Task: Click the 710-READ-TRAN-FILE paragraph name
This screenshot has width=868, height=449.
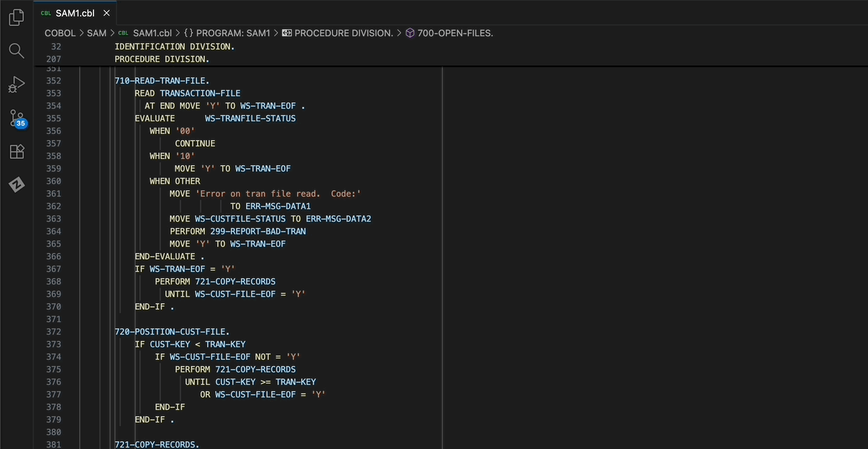Action: click(162, 81)
